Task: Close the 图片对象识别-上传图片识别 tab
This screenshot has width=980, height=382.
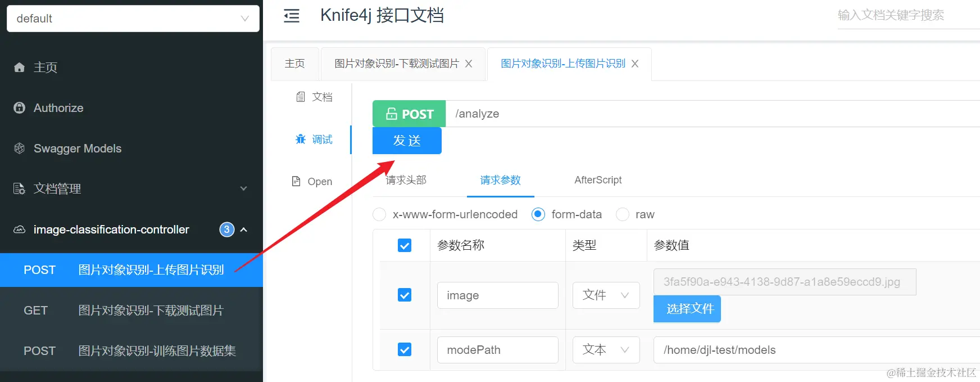Action: click(x=635, y=64)
